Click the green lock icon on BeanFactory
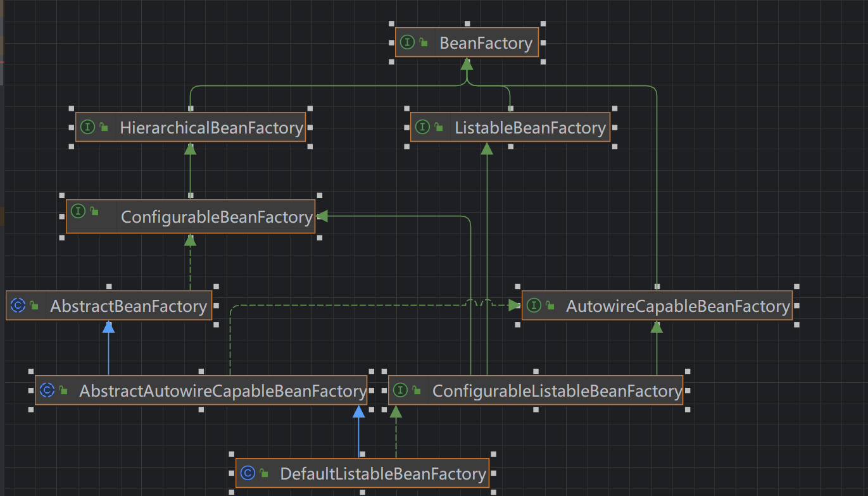This screenshot has width=868, height=496. point(424,42)
